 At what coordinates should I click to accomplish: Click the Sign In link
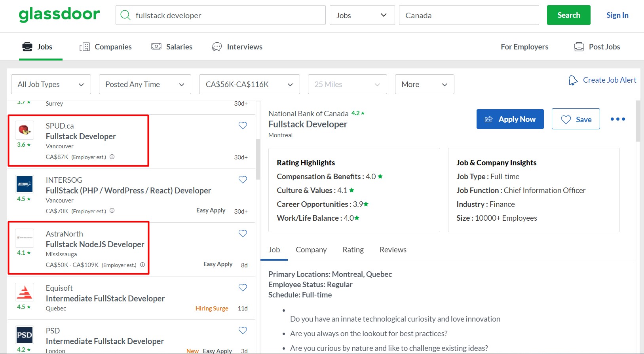[x=617, y=15]
